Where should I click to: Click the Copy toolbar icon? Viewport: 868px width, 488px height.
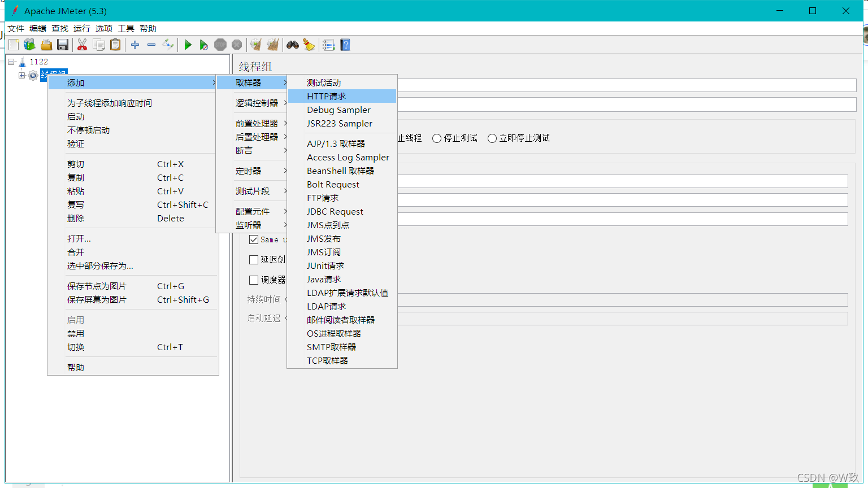[99, 45]
